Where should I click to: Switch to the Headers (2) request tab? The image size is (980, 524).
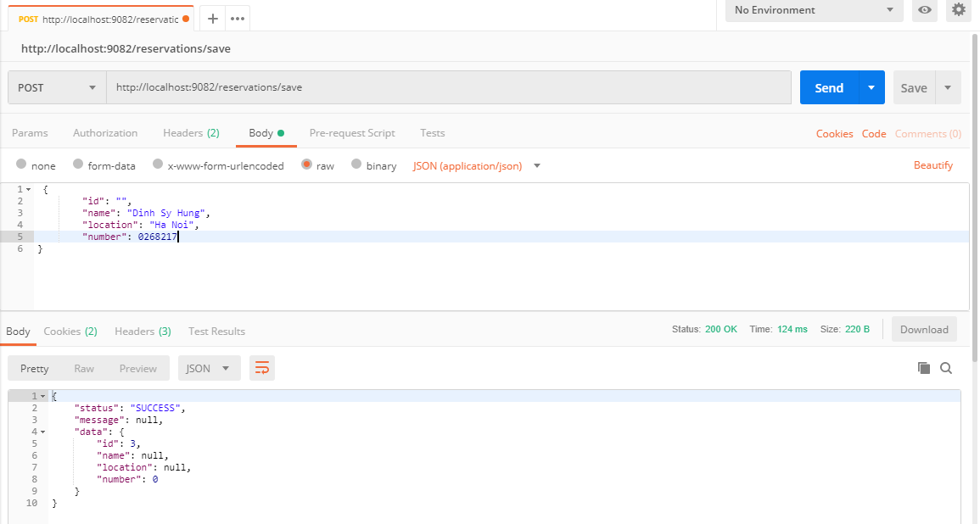click(x=191, y=133)
